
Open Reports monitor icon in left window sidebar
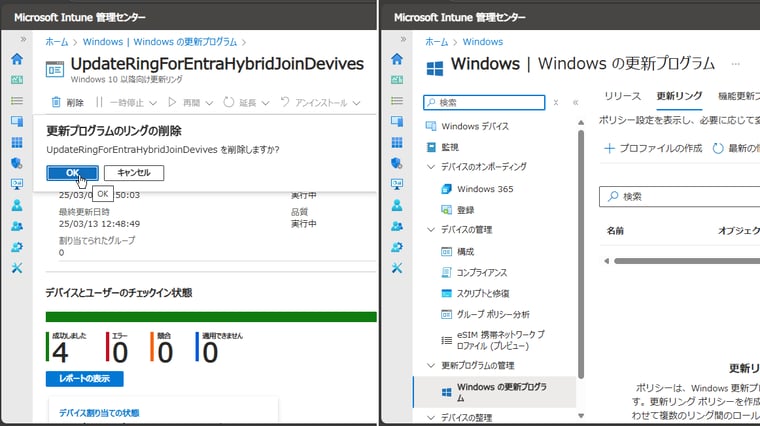[17, 184]
